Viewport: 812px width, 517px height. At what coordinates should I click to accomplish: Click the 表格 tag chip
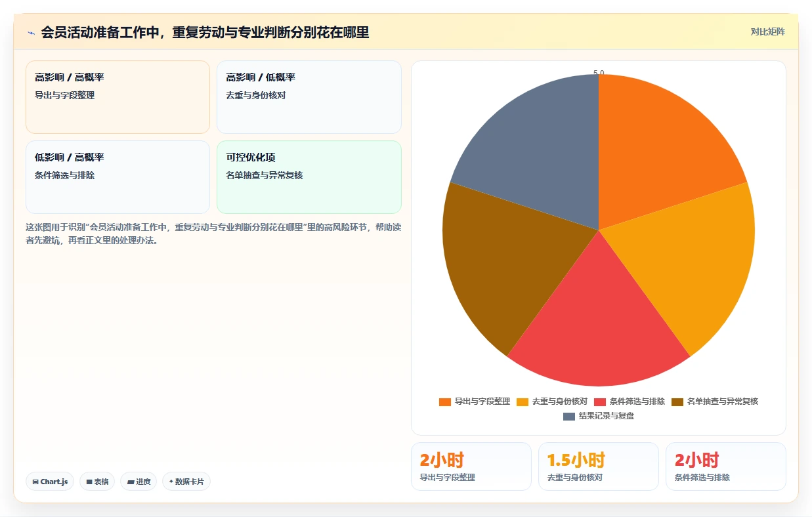tap(97, 482)
